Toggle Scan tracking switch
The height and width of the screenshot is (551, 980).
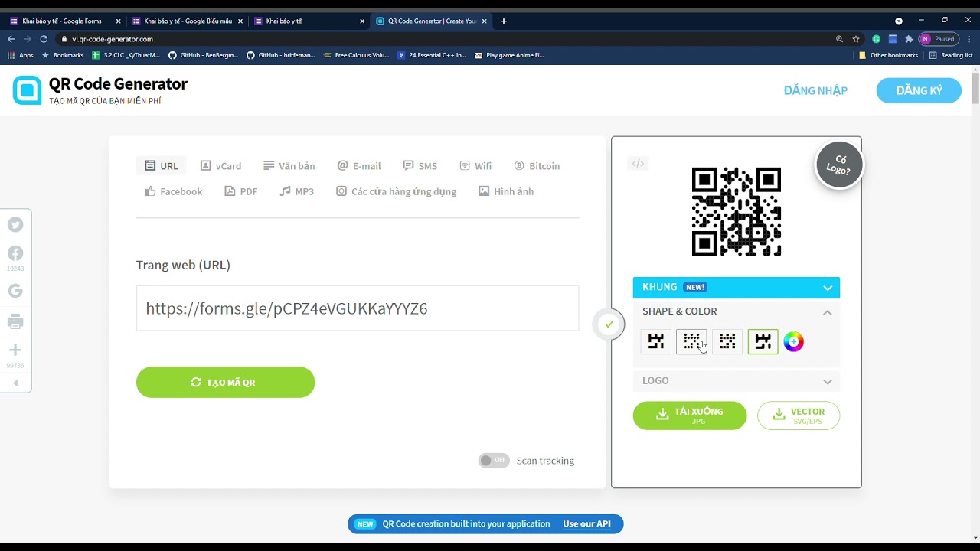click(x=494, y=461)
